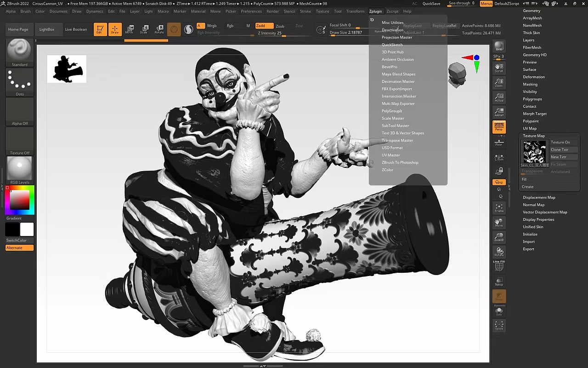This screenshot has height=368, width=588.
Task: Toggle L.Sym local symmetry
Action: pos(499,157)
